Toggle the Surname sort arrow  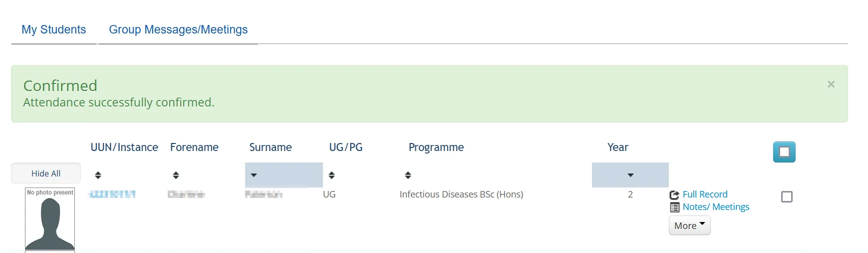click(254, 175)
